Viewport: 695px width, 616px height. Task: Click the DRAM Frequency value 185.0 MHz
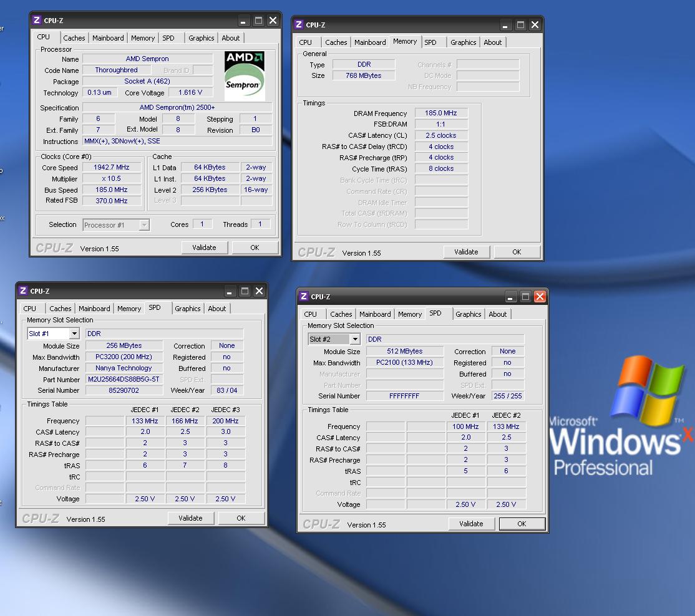tap(441, 113)
